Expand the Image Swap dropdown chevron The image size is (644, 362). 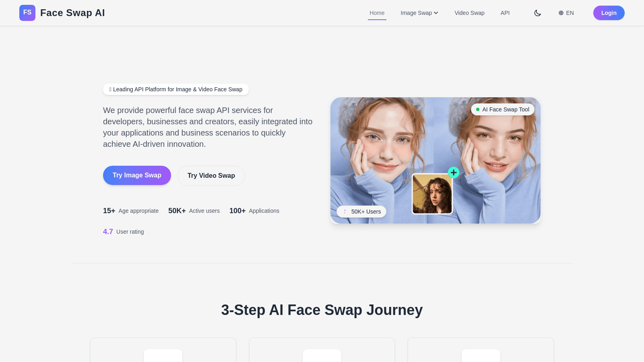click(x=436, y=13)
